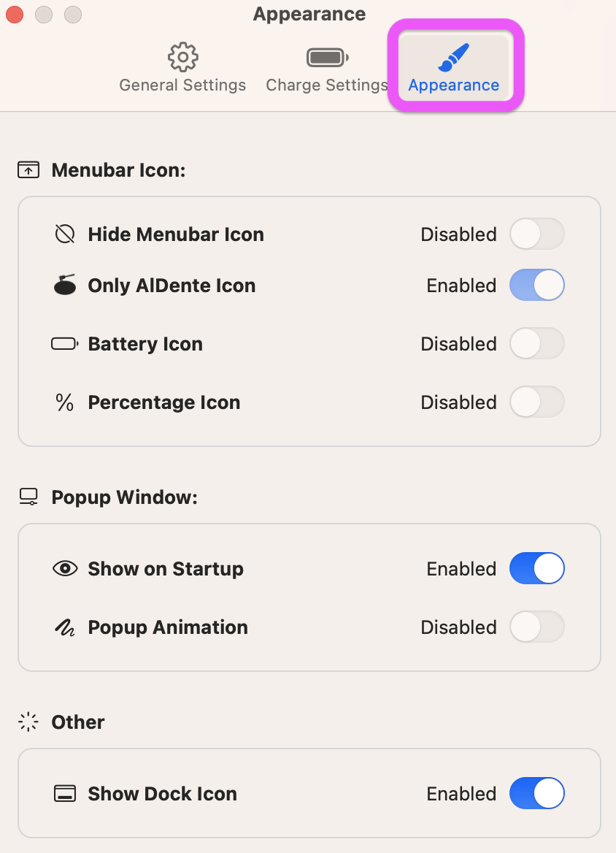Viewport: 616px width, 853px height.
Task: Click the AlDente pasta pot icon
Action: click(x=65, y=286)
